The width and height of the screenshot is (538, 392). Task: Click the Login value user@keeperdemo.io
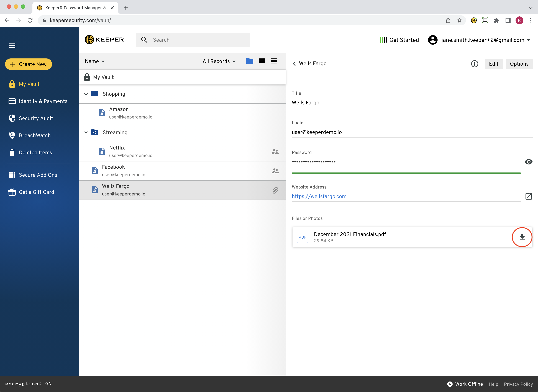(317, 132)
